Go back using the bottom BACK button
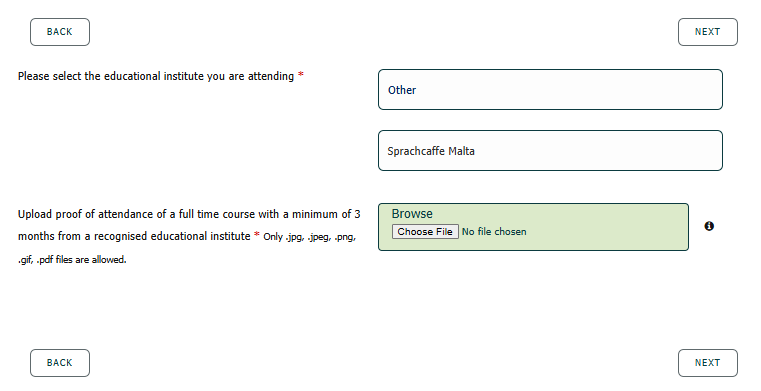The width and height of the screenshot is (761, 391). pos(60,363)
